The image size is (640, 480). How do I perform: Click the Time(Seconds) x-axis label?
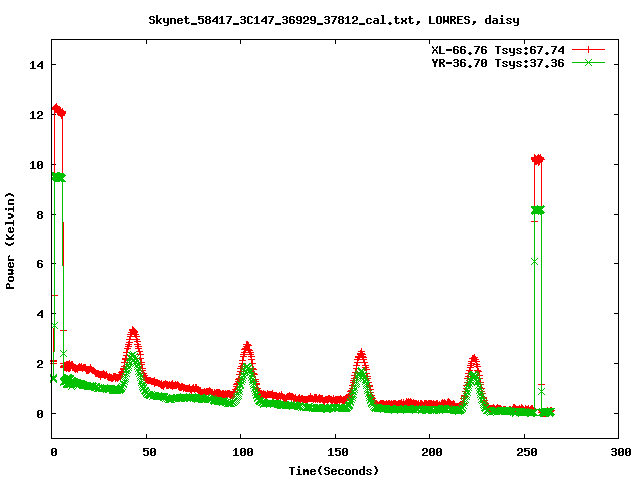[334, 471]
